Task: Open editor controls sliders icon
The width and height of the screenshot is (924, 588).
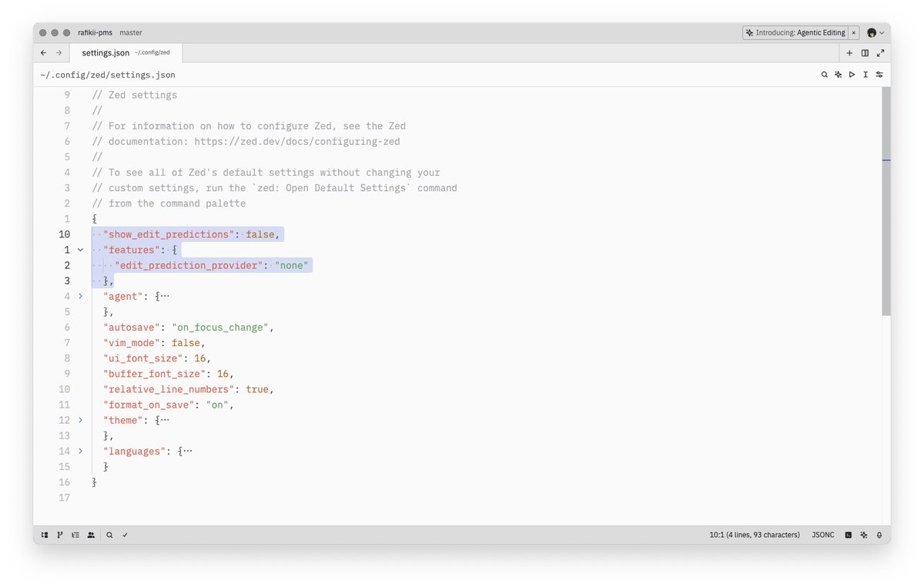Action: (x=879, y=75)
